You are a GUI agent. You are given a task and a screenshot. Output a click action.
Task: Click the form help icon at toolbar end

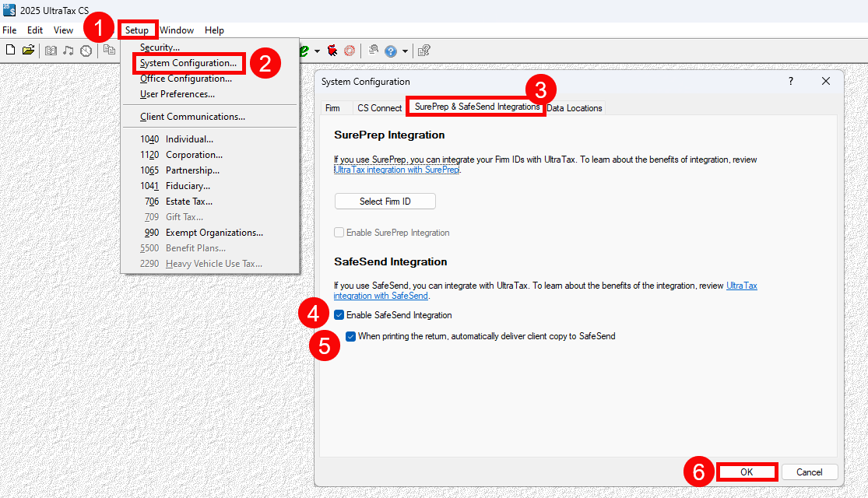(423, 51)
